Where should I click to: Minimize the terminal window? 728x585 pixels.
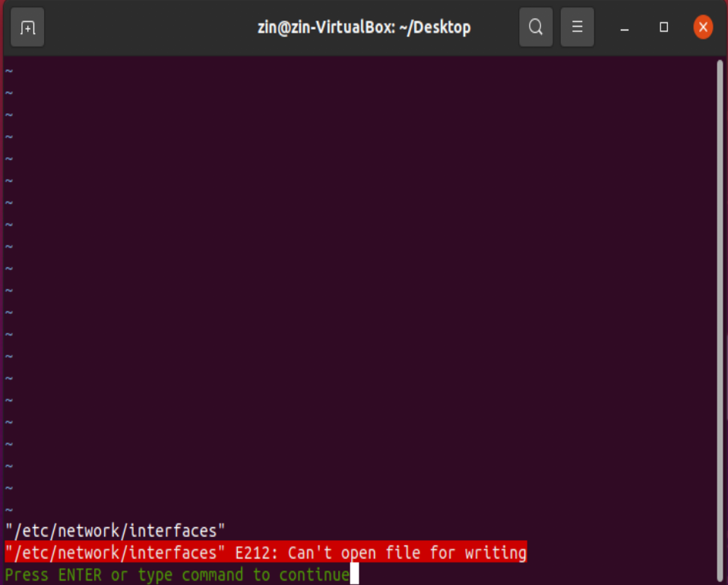(x=625, y=28)
